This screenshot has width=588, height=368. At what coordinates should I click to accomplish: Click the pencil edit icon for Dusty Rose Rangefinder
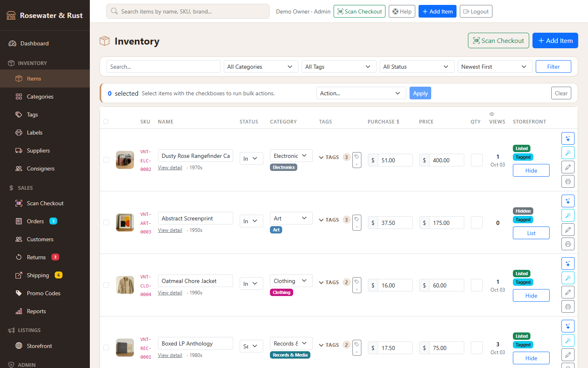tap(568, 167)
